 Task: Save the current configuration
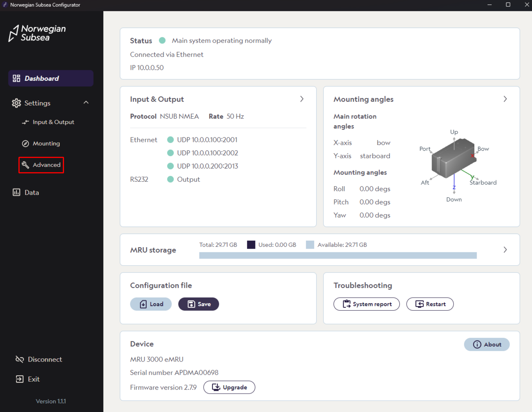[x=198, y=304]
